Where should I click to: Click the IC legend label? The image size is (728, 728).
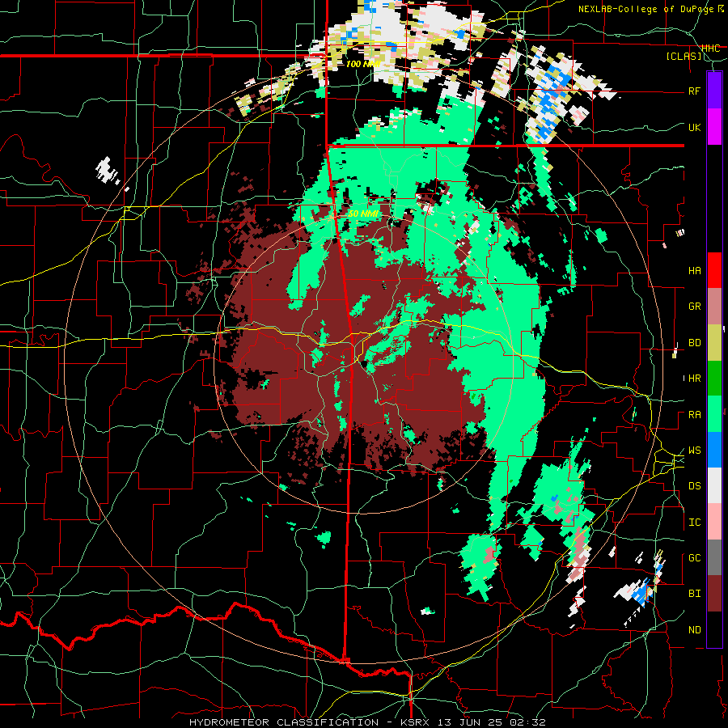click(x=694, y=523)
